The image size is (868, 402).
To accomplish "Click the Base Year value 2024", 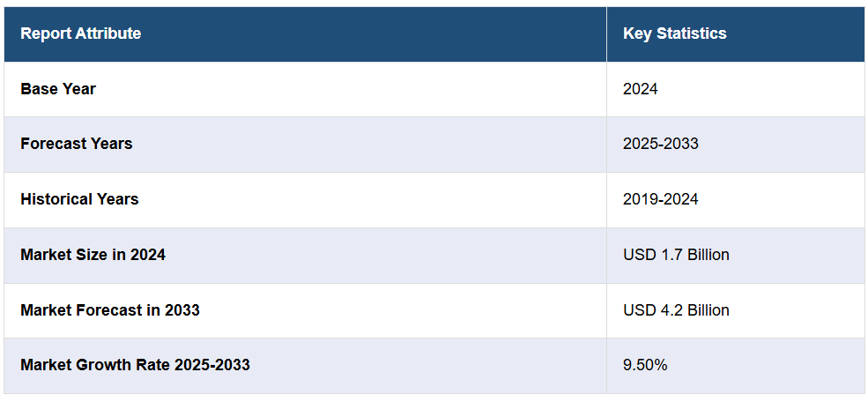I will 640,89.
